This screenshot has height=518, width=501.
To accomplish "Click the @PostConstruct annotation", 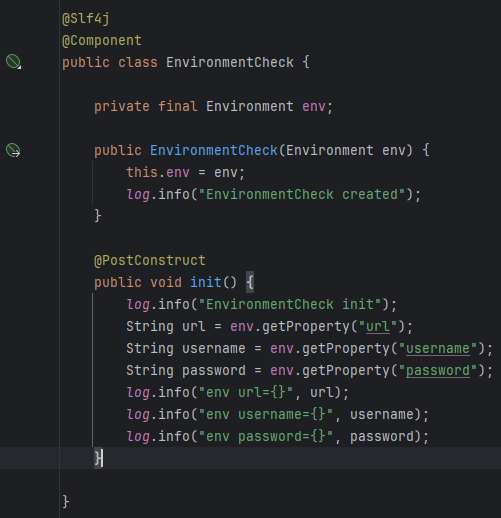I will click(150, 260).
